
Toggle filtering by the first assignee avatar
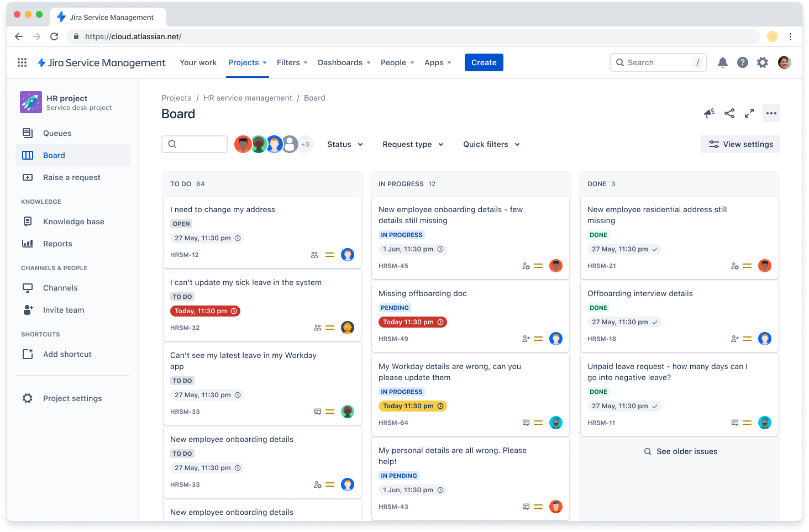(243, 144)
